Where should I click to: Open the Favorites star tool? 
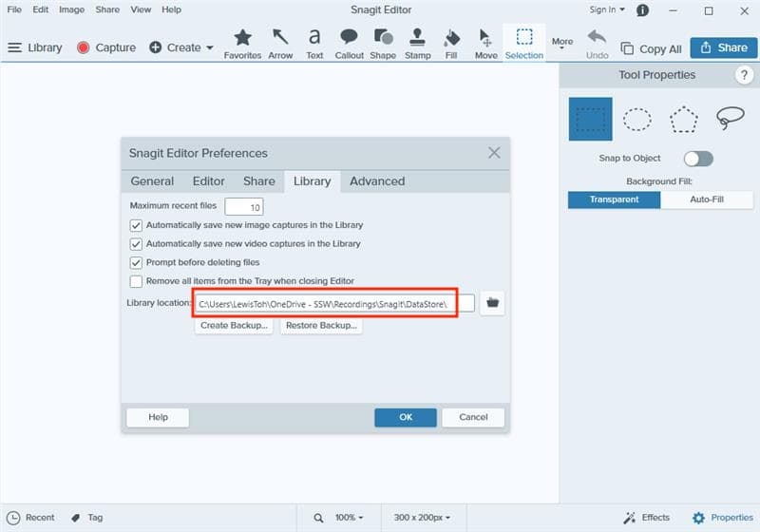click(x=243, y=43)
